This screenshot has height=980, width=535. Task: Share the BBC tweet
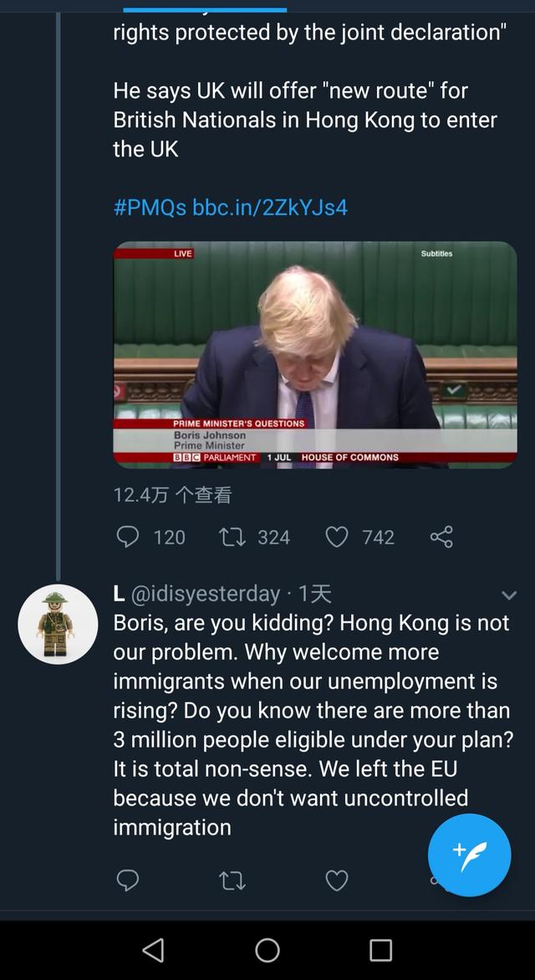(x=441, y=537)
